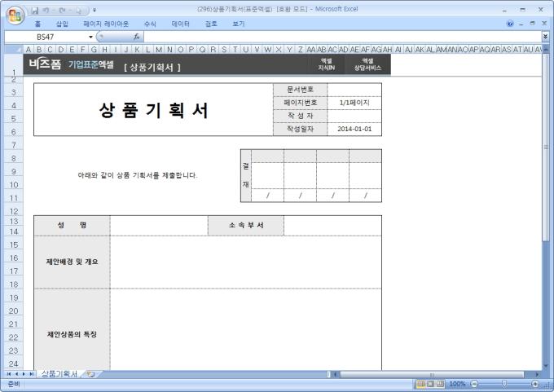
Task: Click horizontal scrollbar left arrow
Action: [336, 374]
